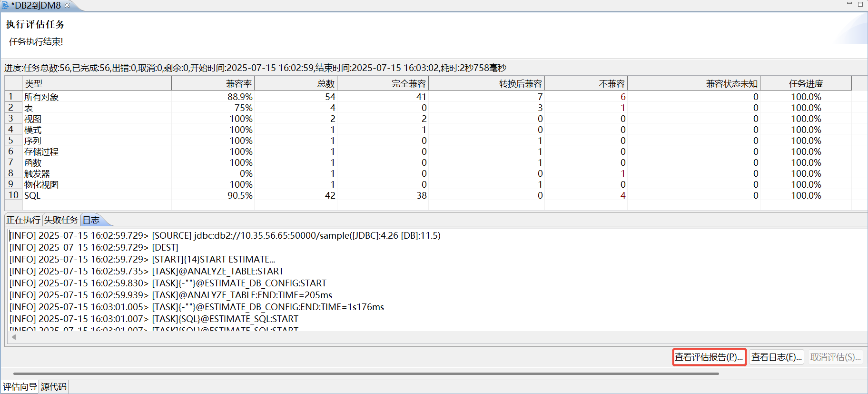Maximize the editor panel
Screen dimensions: 868x394
click(860, 4)
